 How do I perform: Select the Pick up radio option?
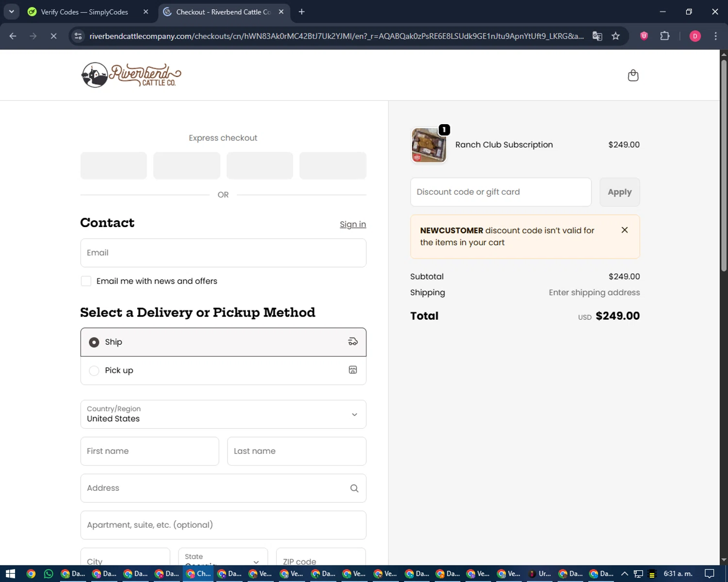(x=94, y=371)
